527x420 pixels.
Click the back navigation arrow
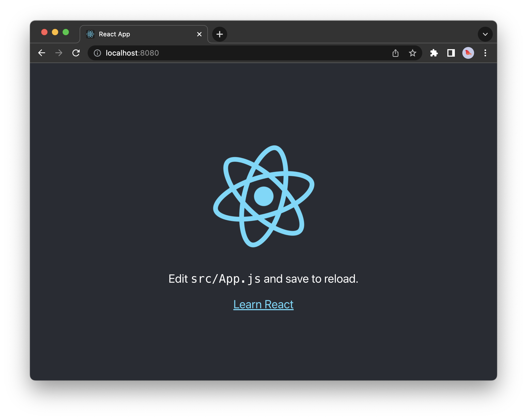click(42, 53)
